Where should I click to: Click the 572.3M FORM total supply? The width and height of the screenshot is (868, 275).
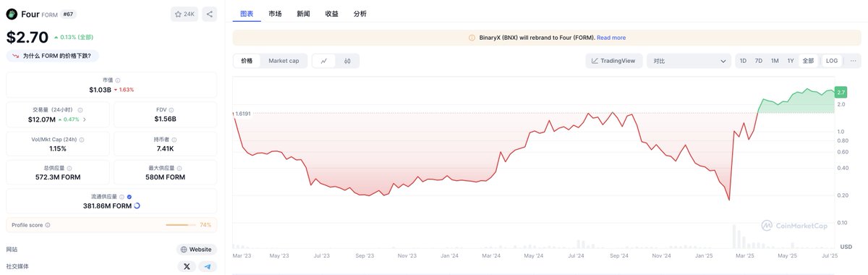[58, 177]
